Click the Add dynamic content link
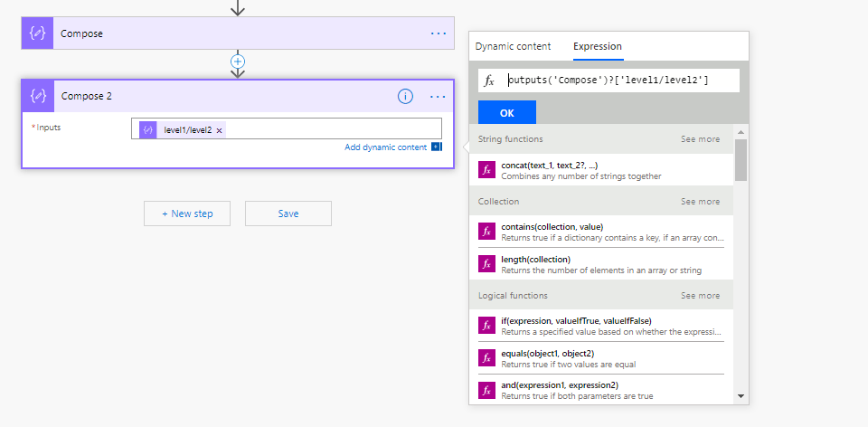This screenshot has width=868, height=427. click(386, 147)
